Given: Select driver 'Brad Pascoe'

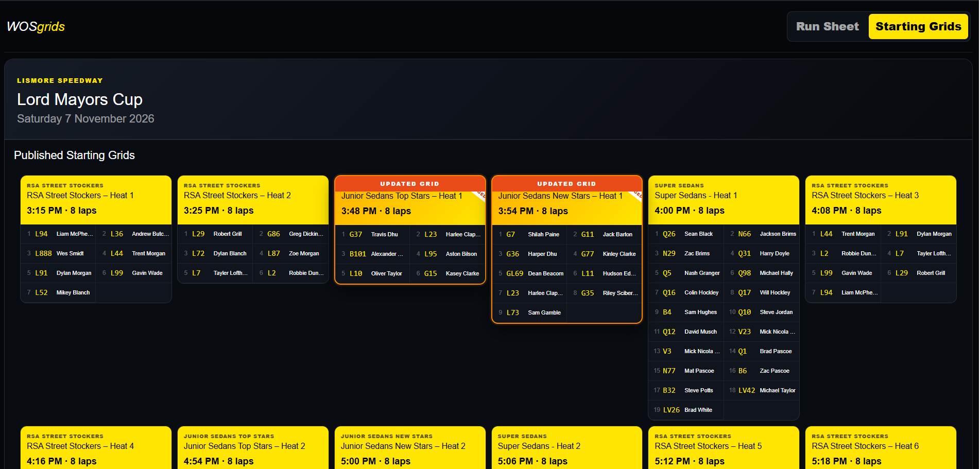Looking at the screenshot, I should 776,351.
